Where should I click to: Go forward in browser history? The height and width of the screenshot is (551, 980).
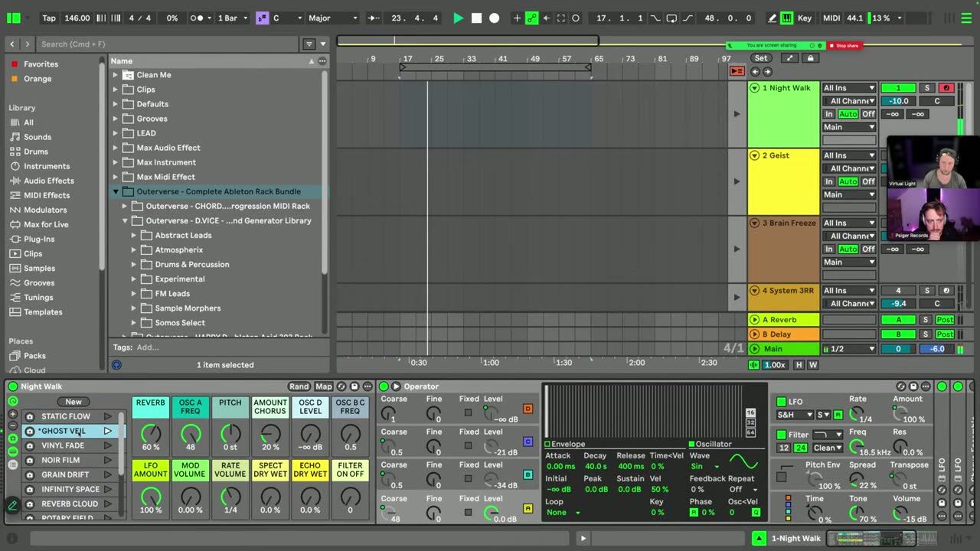pyautogui.click(x=28, y=44)
